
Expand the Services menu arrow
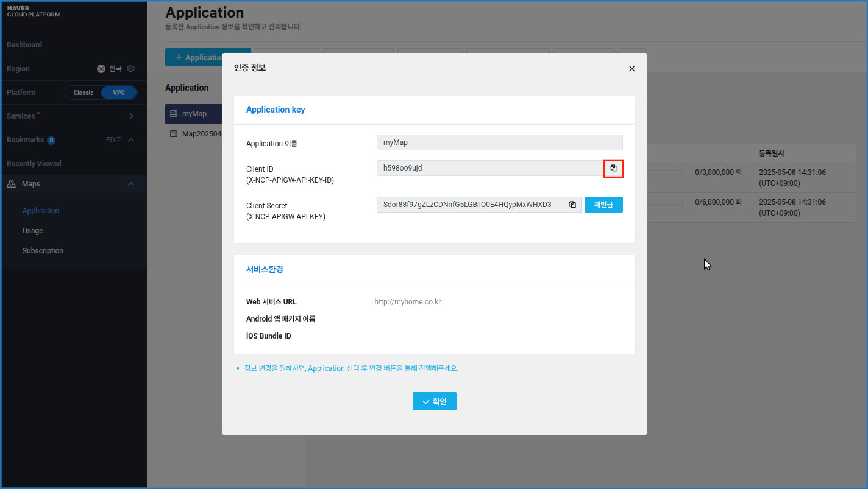point(131,116)
